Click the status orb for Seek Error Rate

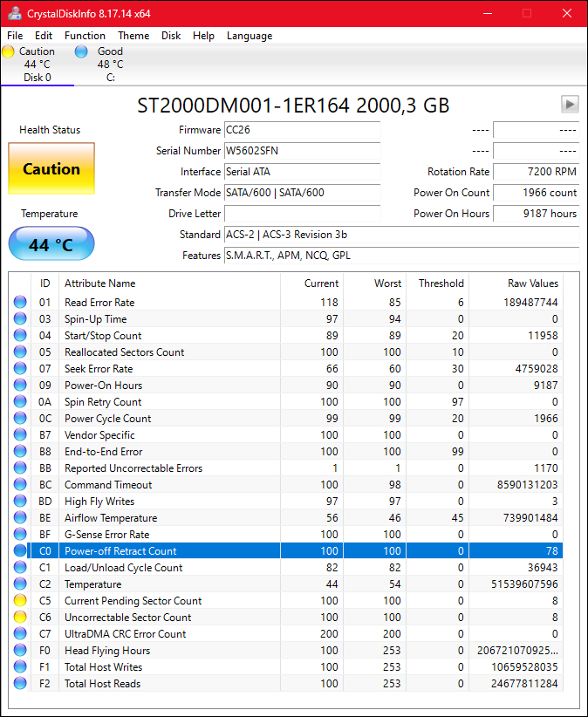(x=20, y=369)
